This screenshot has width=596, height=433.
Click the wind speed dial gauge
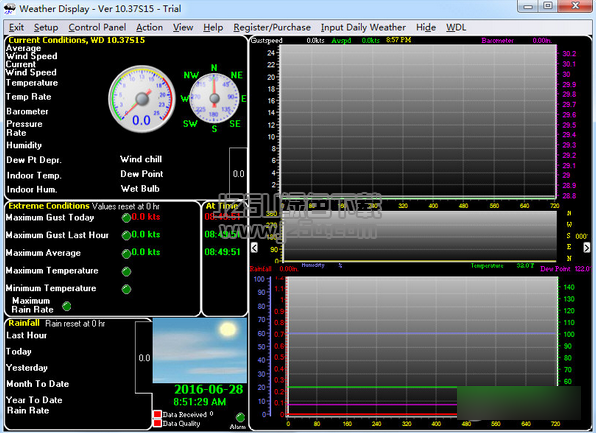pyautogui.click(x=142, y=99)
